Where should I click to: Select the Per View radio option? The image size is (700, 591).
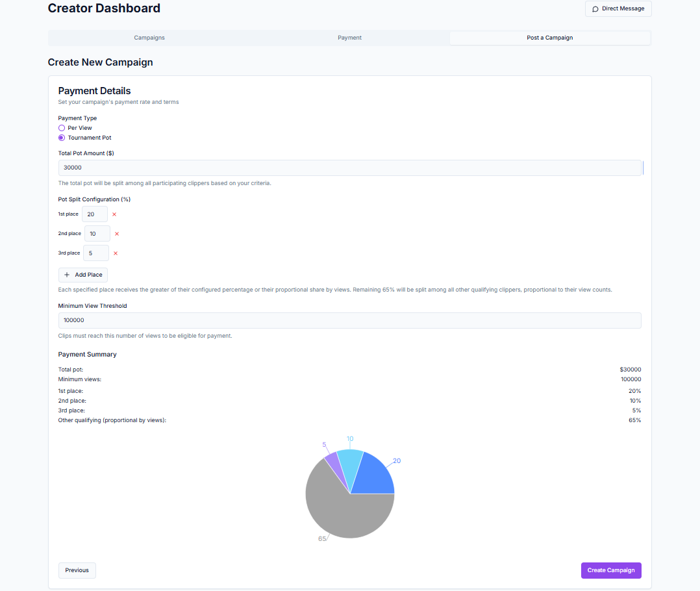click(62, 128)
